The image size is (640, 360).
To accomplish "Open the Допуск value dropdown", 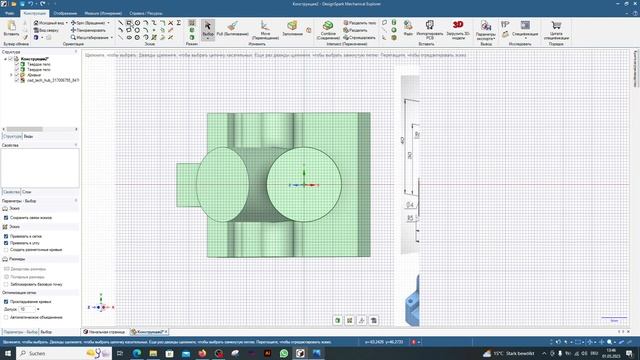I will tap(38, 309).
